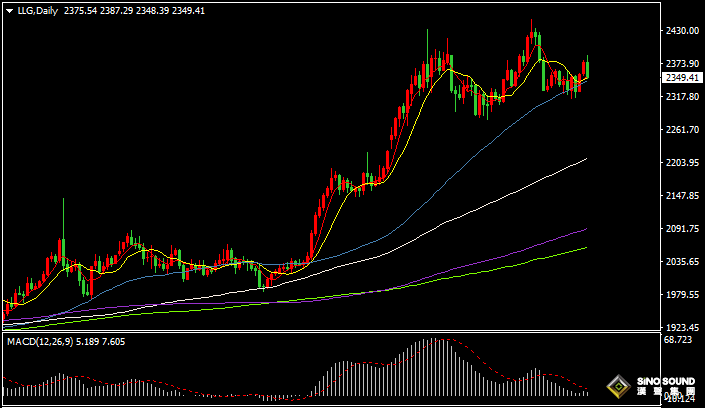Click the 2203.95 price axis label
Viewport: 705px width, 408px height.
(681, 163)
